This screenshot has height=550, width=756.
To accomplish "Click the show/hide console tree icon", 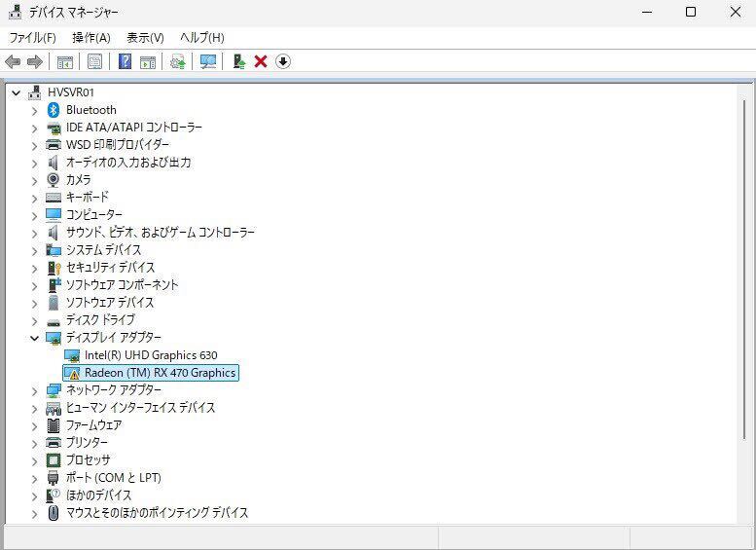I will click(x=64, y=61).
